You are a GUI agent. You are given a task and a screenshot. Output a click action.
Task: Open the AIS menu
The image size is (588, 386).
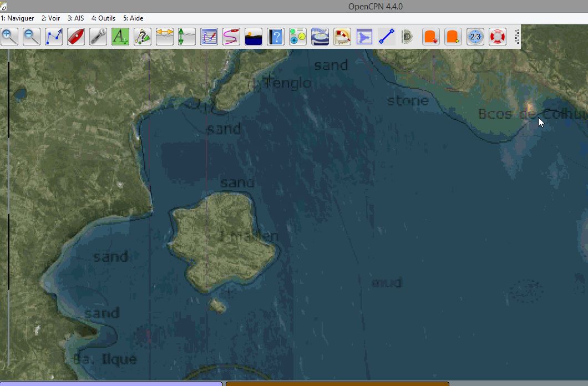(76, 18)
